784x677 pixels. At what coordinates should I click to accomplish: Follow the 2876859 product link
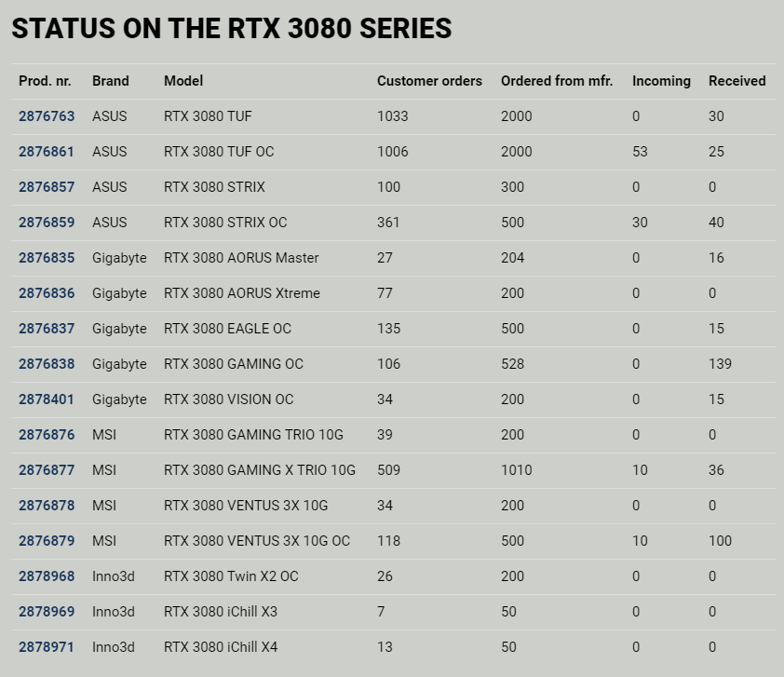tap(47, 223)
